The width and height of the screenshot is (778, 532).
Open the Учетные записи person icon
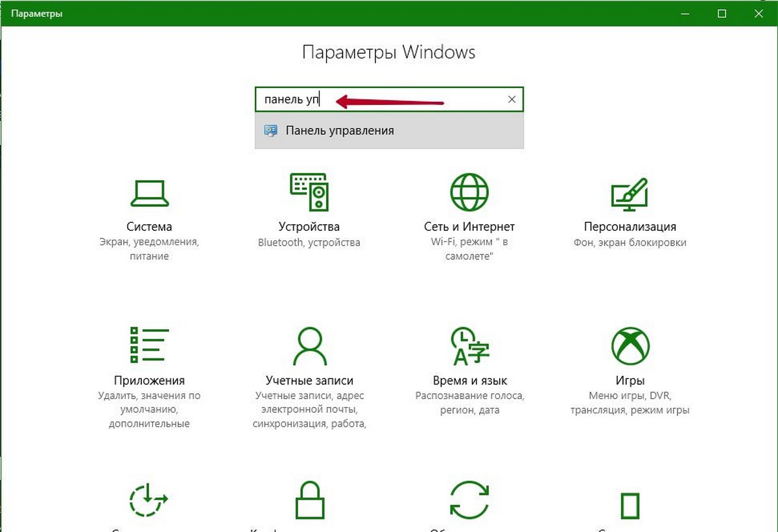(x=309, y=346)
